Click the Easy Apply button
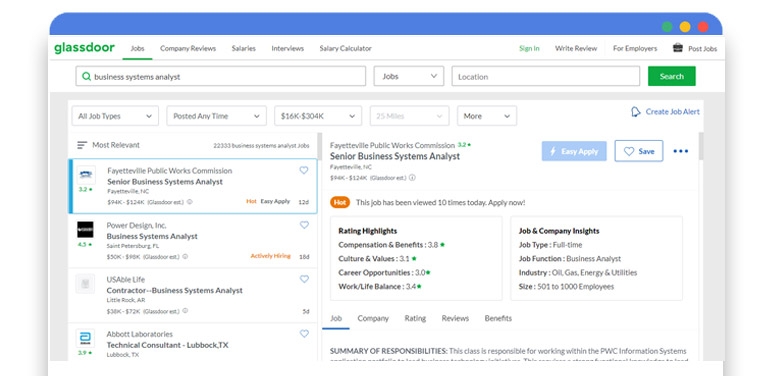The image size is (762, 376). pyautogui.click(x=574, y=151)
